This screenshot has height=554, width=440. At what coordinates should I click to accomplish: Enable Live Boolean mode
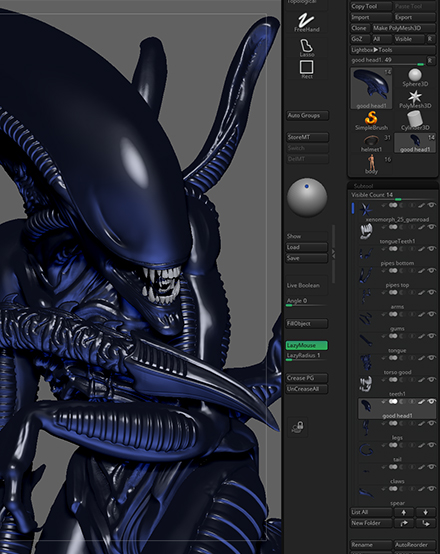306,285
